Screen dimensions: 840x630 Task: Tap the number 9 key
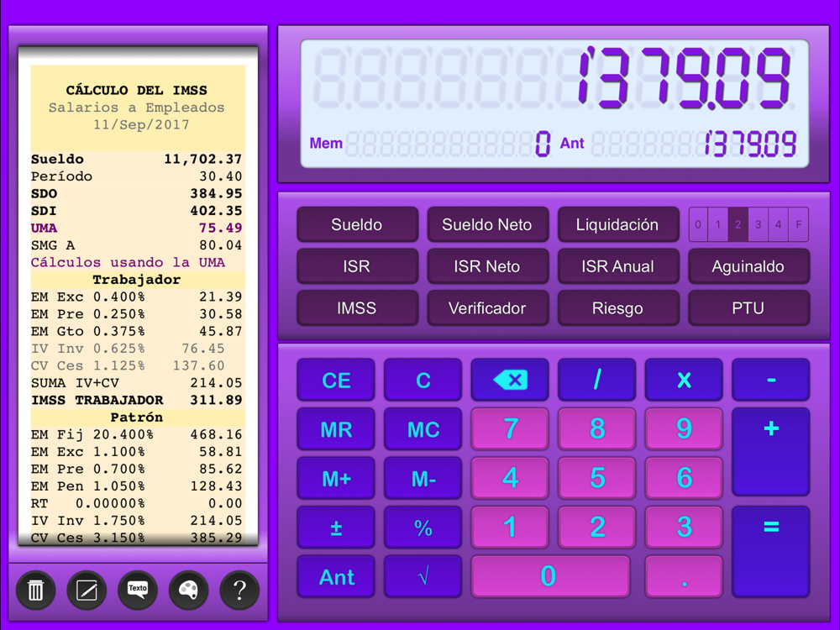[684, 429]
